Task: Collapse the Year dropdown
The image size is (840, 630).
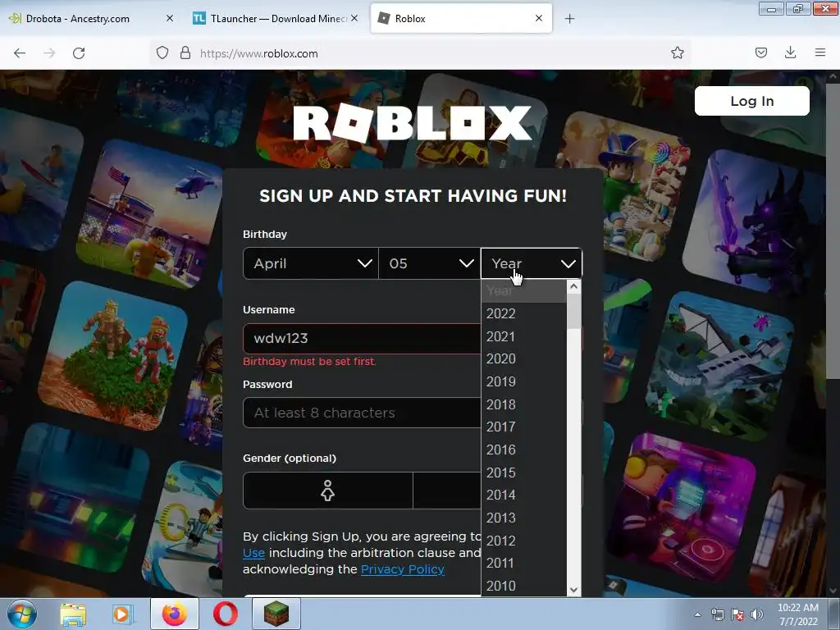Action: click(x=532, y=263)
